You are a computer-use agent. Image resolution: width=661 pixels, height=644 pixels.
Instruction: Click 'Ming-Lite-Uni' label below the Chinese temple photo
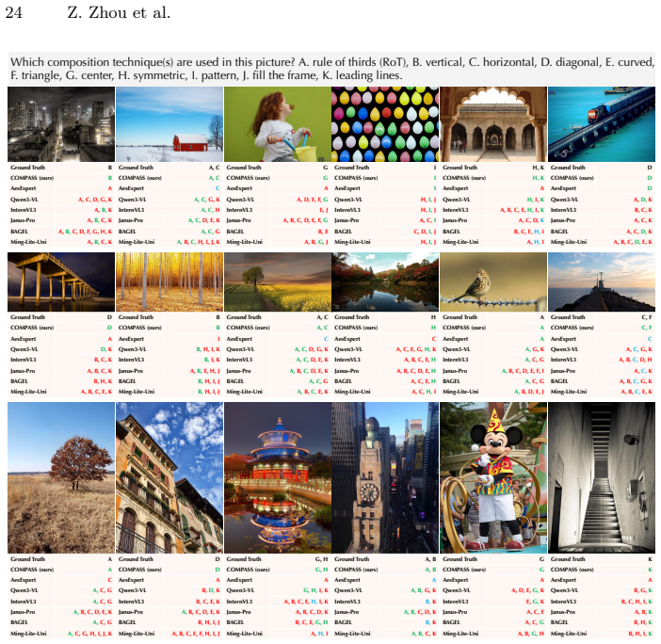[244, 634]
